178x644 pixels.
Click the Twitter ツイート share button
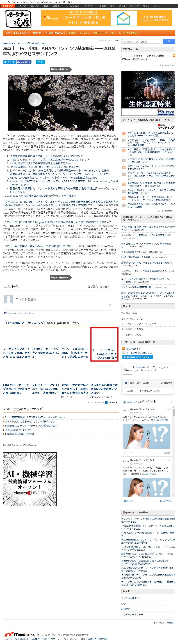(9, 62)
